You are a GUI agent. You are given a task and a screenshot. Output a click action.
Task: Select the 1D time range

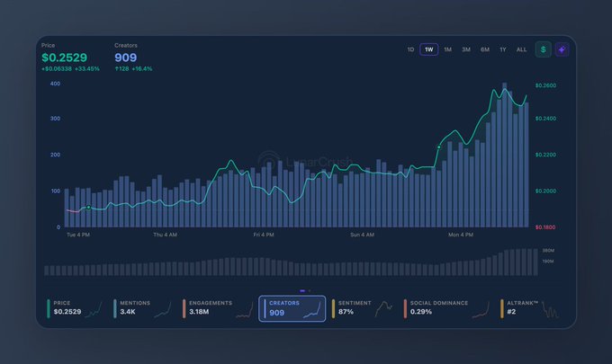410,49
